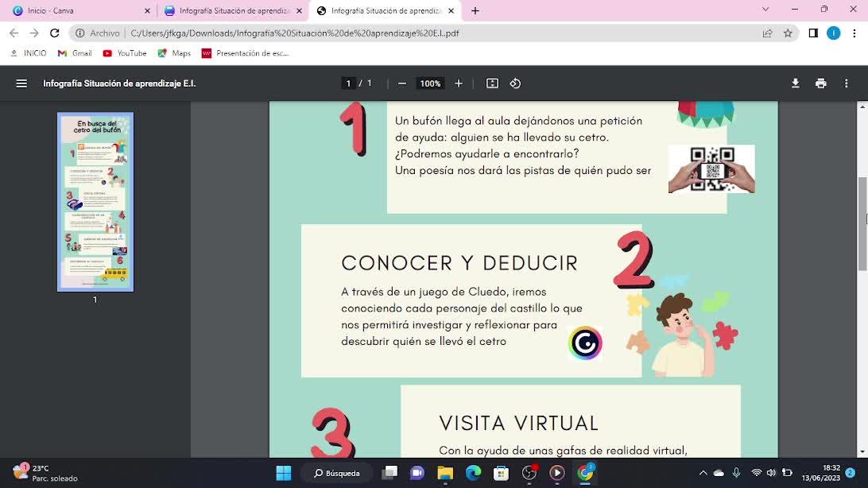868x488 pixels.
Task: Open the Gmail bookmark
Action: [x=75, y=53]
